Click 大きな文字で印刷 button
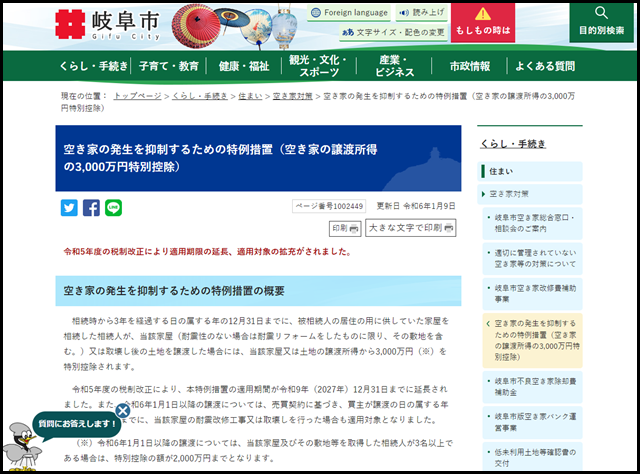This screenshot has height=474, width=640. [411, 228]
